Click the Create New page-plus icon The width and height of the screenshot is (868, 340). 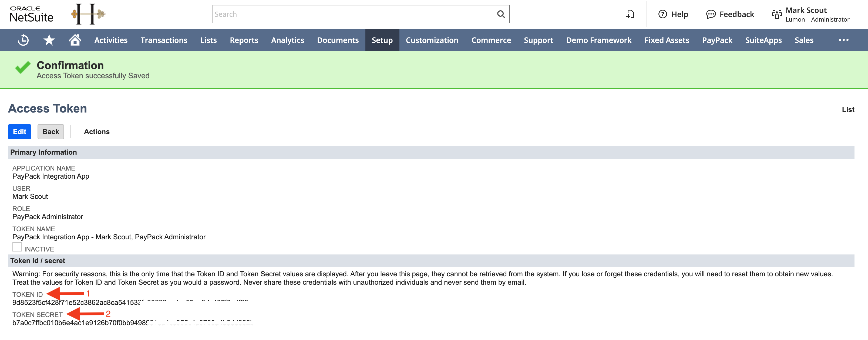click(630, 14)
